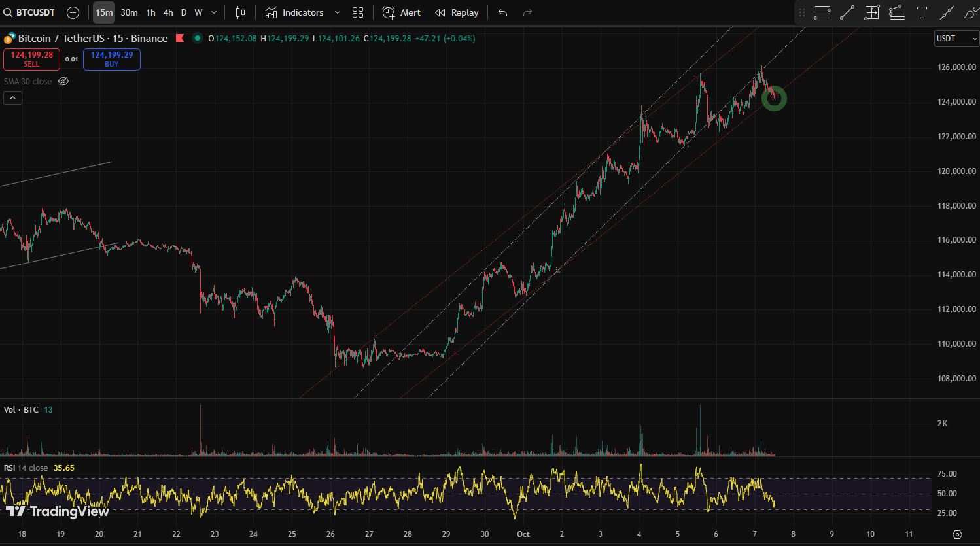The width and height of the screenshot is (980, 546).
Task: Open the USDT currency dropdown
Action: click(x=956, y=39)
